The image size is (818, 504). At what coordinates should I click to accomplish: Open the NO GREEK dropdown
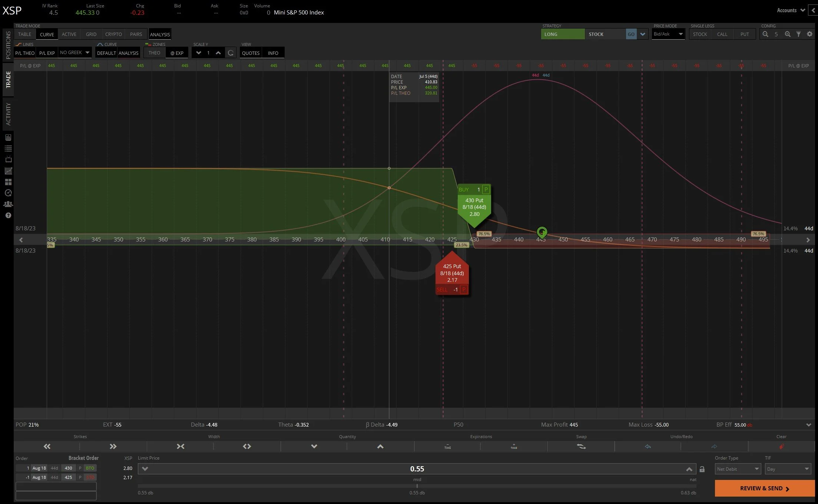tap(74, 52)
